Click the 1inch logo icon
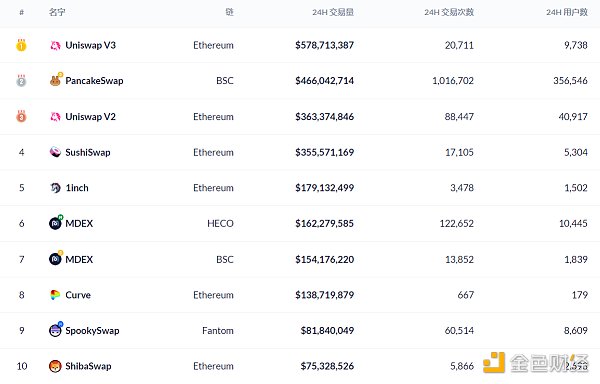The width and height of the screenshot is (600, 384). click(55, 188)
